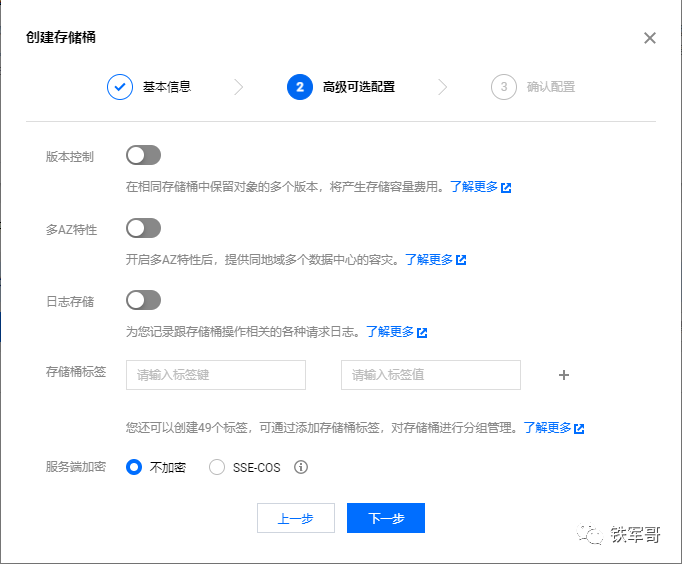The image size is (682, 564).
Task: Click the 基本信息 completed step checkmark
Action: pyautogui.click(x=120, y=87)
